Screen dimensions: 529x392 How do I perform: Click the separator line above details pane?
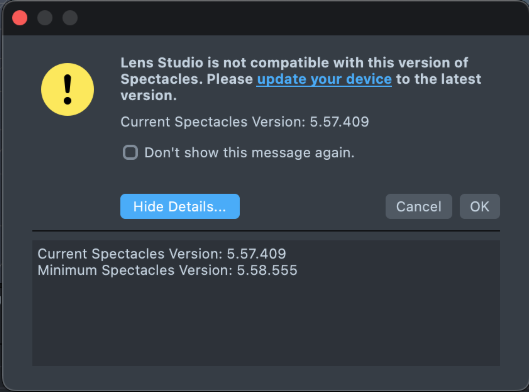click(266, 231)
